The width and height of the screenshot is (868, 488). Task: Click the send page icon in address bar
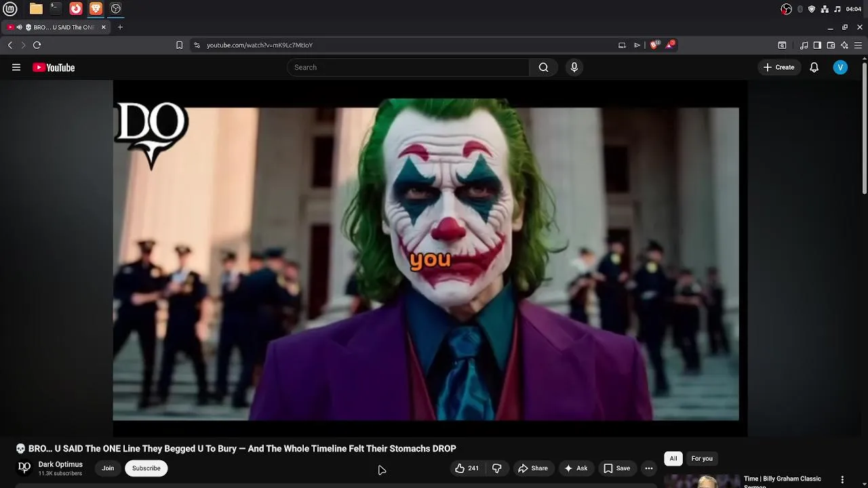(x=637, y=45)
